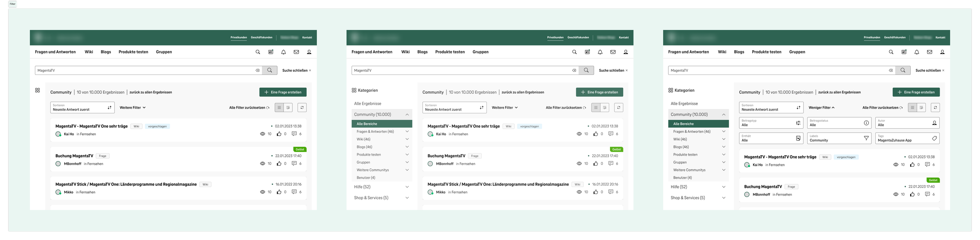Collapse 'Weniger Filter' in third screen
This screenshot has width=980, height=240.
[822, 107]
